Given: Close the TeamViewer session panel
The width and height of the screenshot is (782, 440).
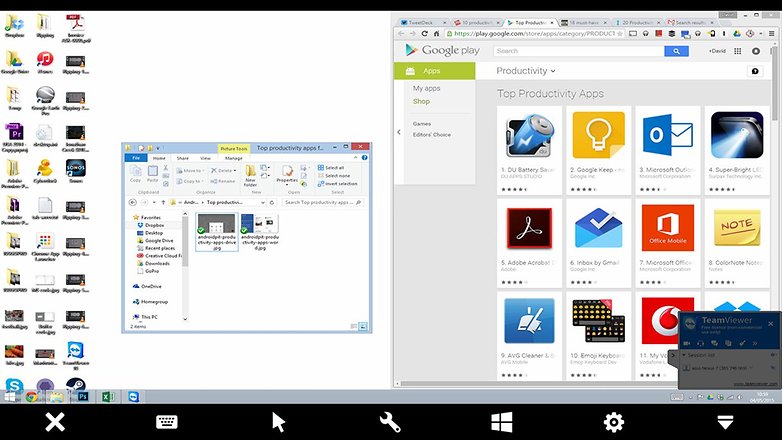Looking at the screenshot, I should 771,324.
